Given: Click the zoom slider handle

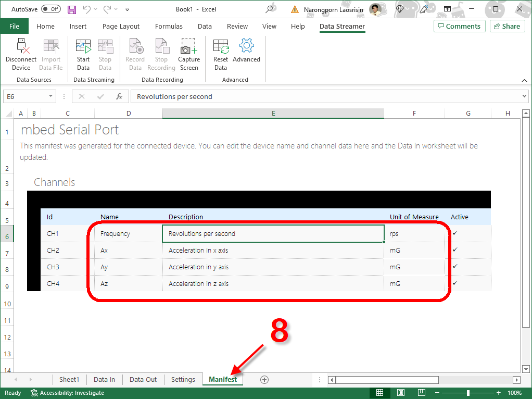Looking at the screenshot, I should [468, 393].
